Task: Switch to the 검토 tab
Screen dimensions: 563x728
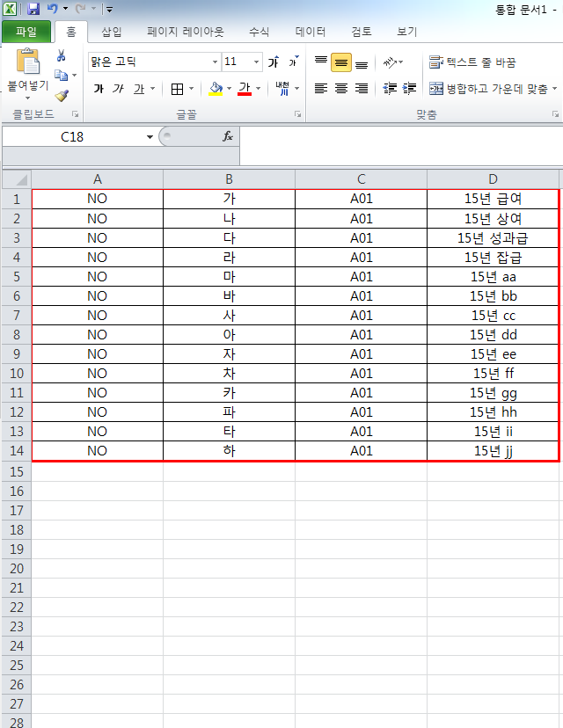Action: click(x=362, y=32)
